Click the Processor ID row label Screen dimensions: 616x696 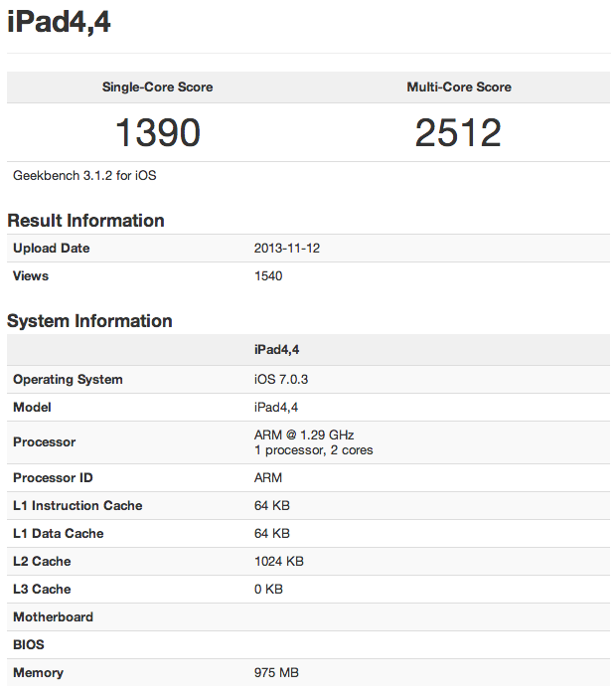tap(54, 478)
